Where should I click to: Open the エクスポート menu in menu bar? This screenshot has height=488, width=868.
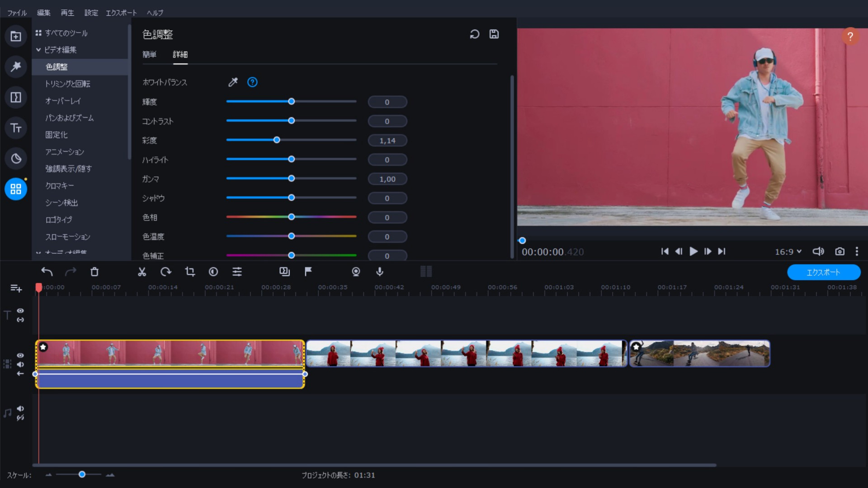click(121, 13)
